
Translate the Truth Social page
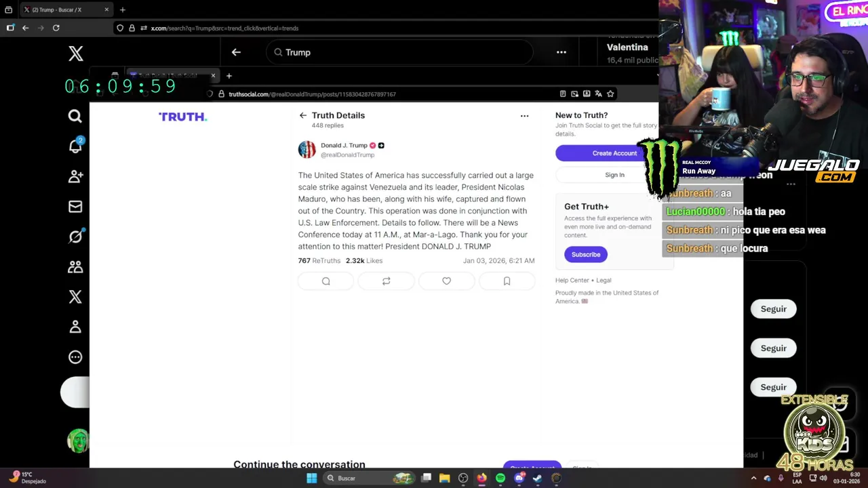pos(598,94)
